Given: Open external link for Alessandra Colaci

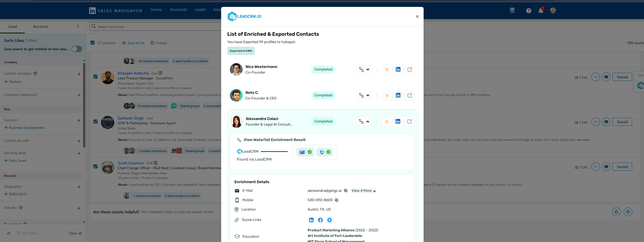Looking at the screenshot, I should [x=409, y=122].
